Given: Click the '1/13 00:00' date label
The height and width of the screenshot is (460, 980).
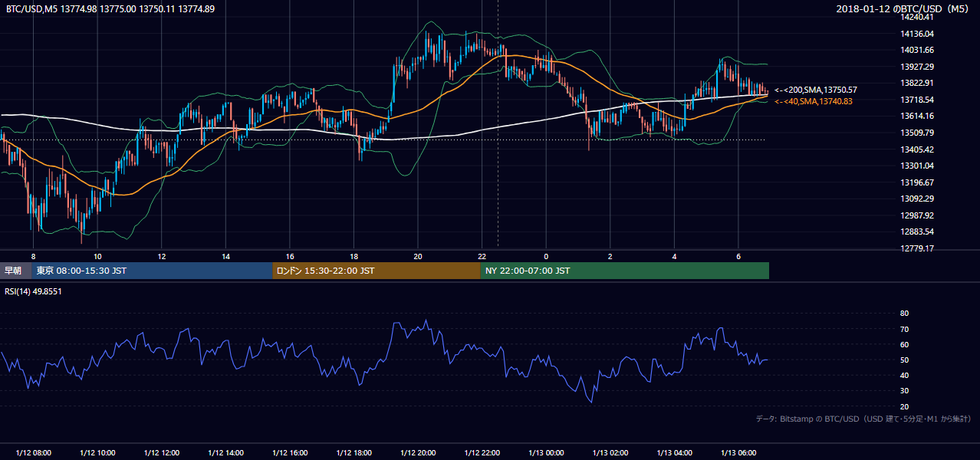Looking at the screenshot, I should tap(546, 453).
